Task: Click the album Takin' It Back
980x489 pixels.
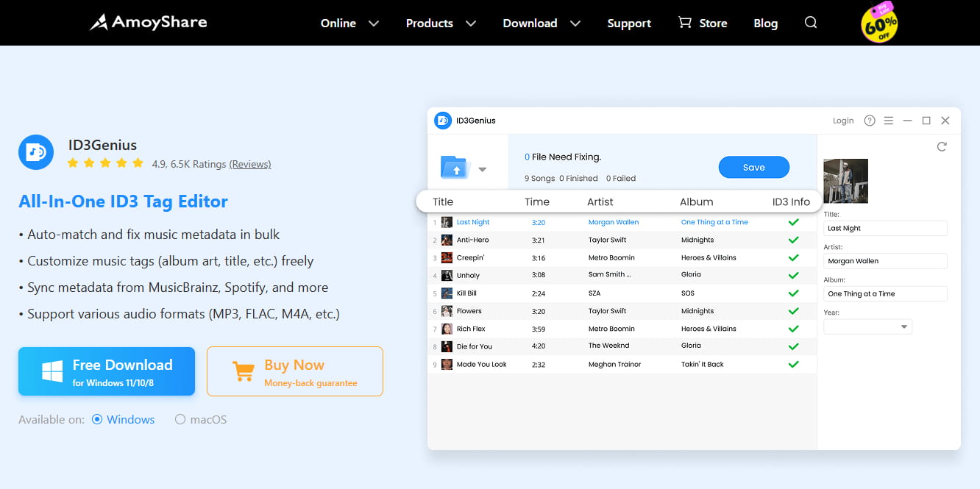Action: point(703,365)
